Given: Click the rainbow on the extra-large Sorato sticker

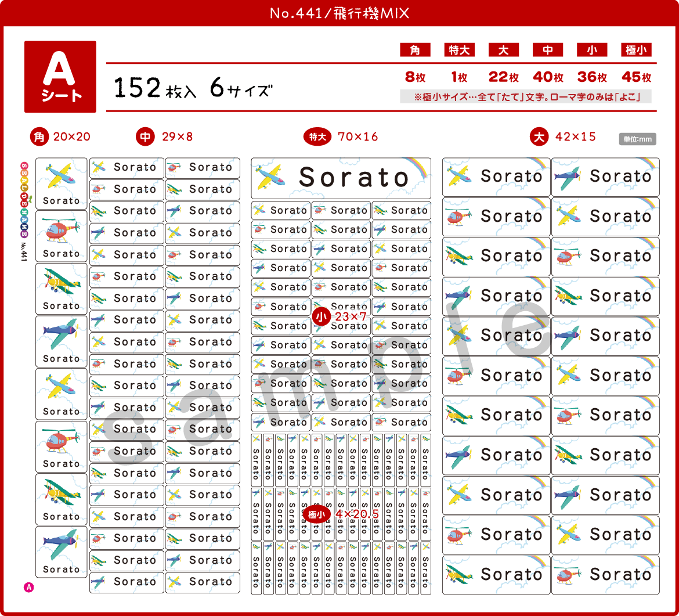Looking at the screenshot, I should coord(416,167).
